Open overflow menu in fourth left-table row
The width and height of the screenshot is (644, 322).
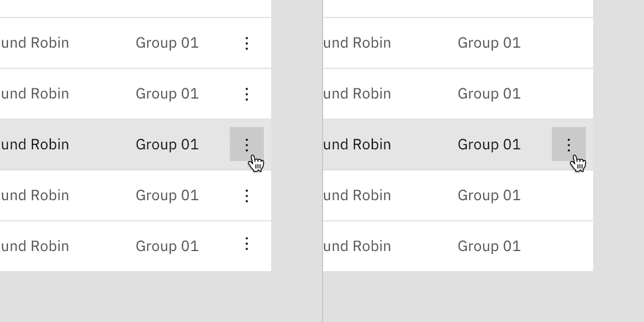coord(247,195)
